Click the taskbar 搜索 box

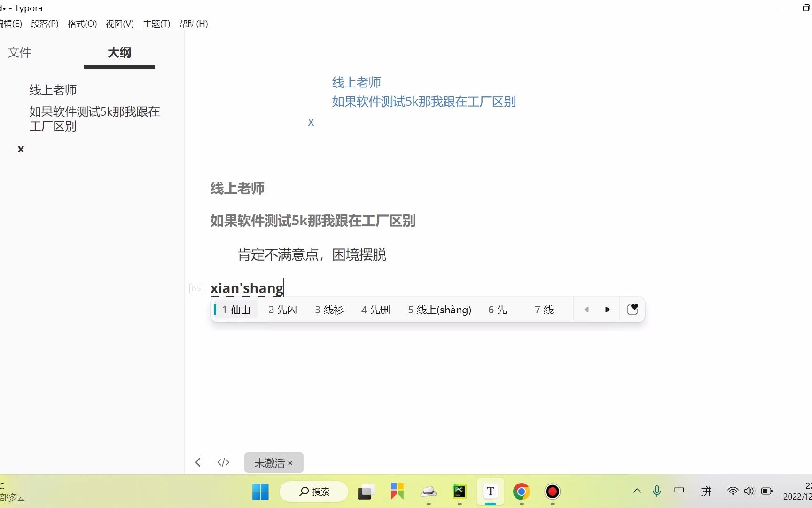coord(314,492)
